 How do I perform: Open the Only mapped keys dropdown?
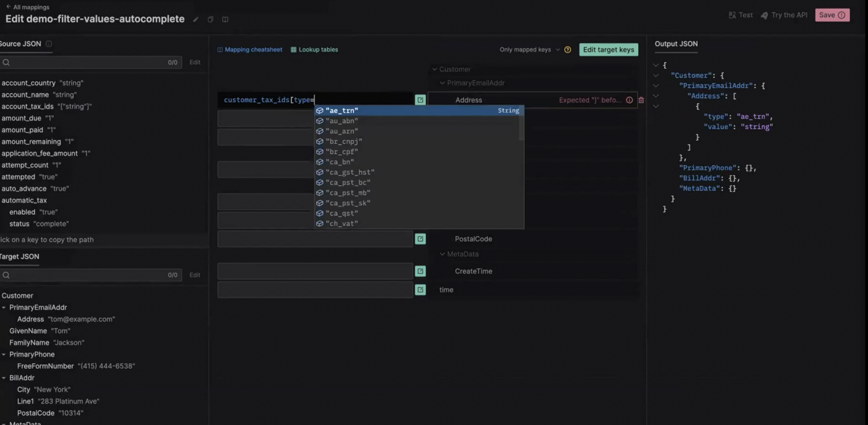(x=529, y=50)
